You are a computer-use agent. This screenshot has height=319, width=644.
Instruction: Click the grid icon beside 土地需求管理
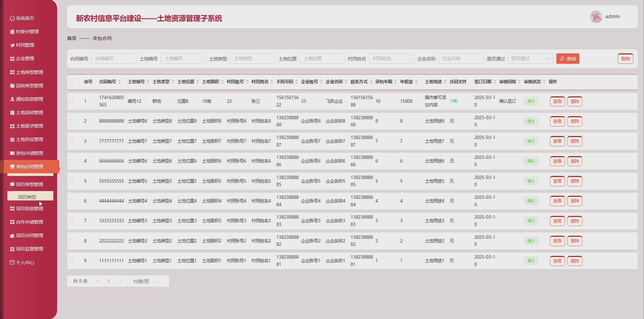[12, 126]
